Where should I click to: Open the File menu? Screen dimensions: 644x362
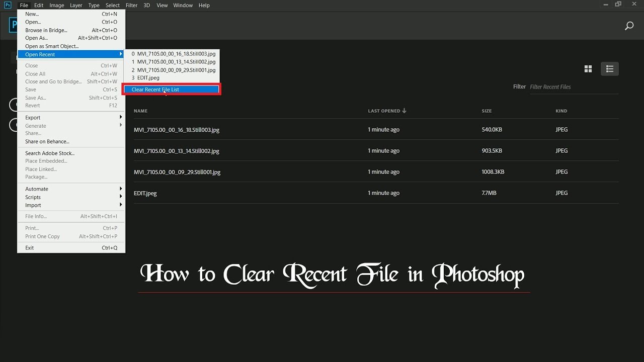pos(24,5)
